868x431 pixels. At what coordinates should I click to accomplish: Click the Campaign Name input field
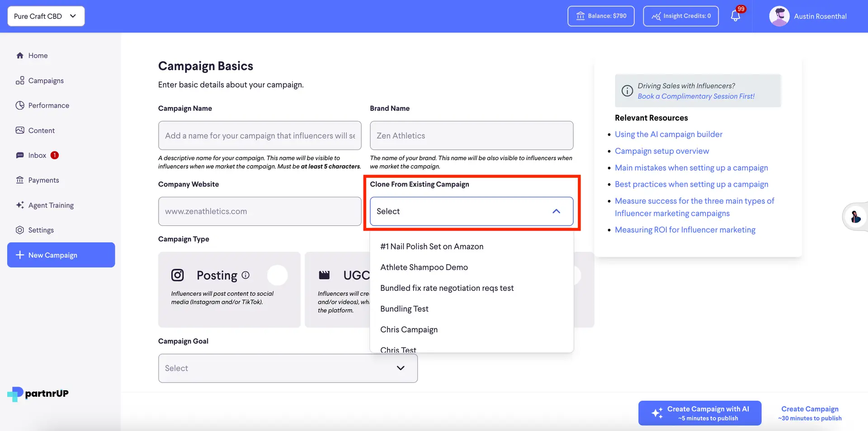pyautogui.click(x=259, y=135)
